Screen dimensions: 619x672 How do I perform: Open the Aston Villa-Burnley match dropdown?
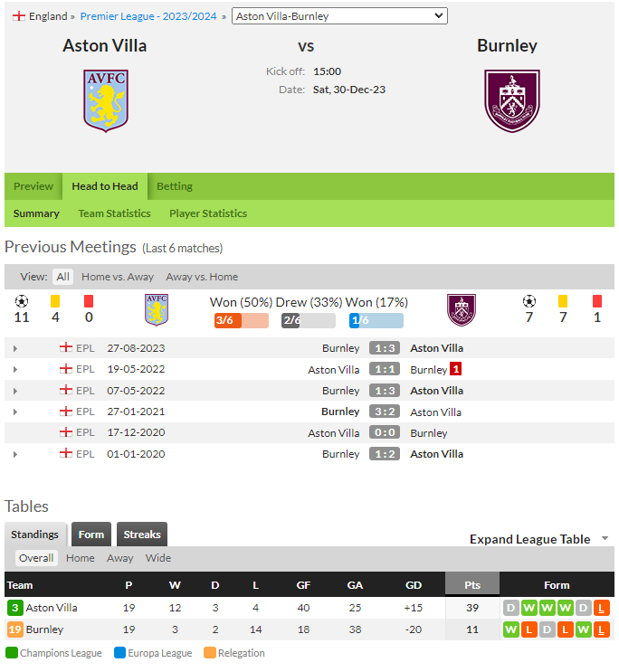click(339, 16)
